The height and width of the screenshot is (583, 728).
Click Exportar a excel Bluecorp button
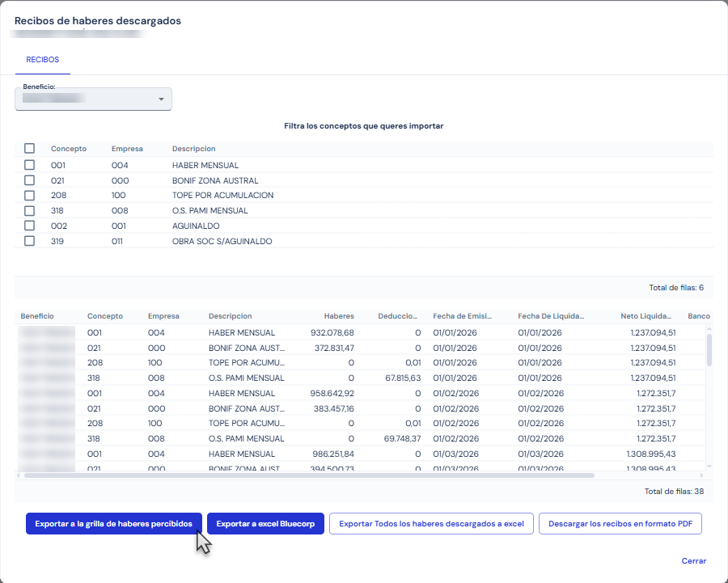tap(265, 524)
